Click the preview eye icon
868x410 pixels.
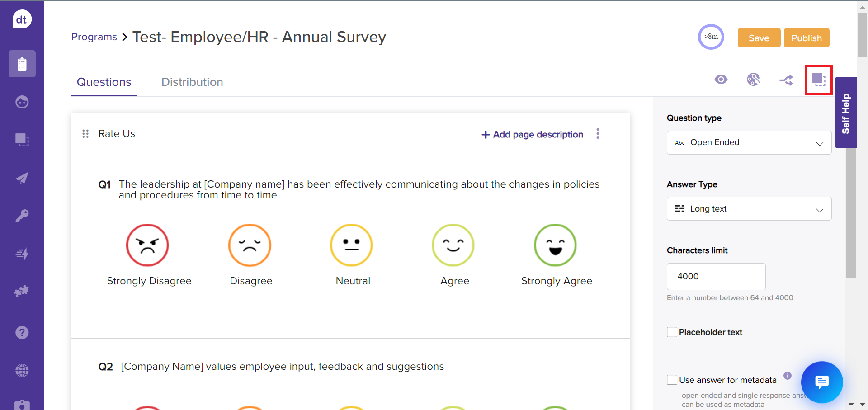721,80
